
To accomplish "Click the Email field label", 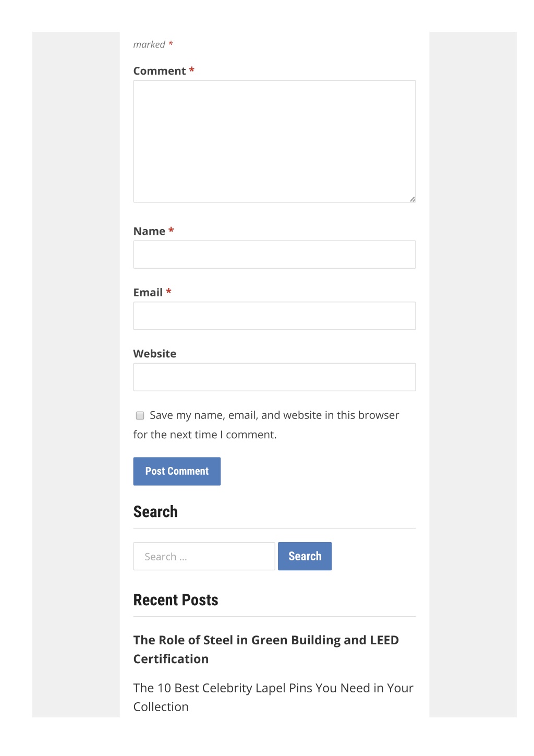I will pyautogui.click(x=148, y=292).
